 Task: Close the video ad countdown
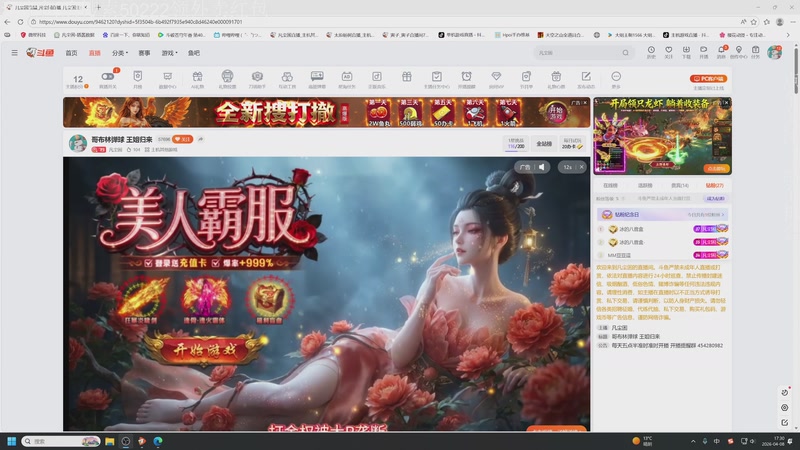tap(581, 167)
